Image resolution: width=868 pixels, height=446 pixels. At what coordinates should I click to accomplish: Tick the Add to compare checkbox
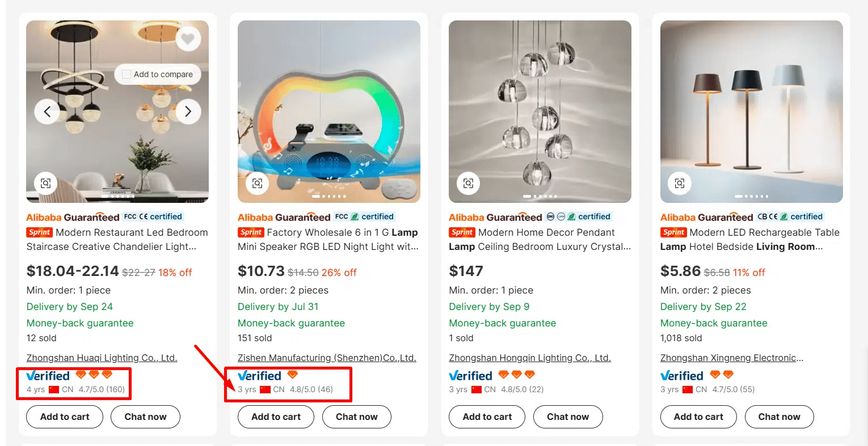pyautogui.click(x=127, y=74)
